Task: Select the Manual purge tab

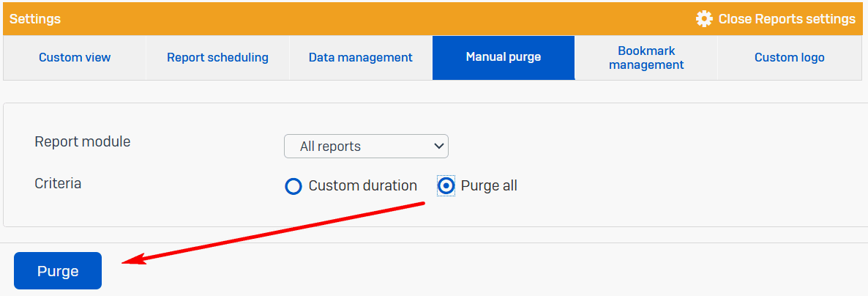Action: pos(504,57)
